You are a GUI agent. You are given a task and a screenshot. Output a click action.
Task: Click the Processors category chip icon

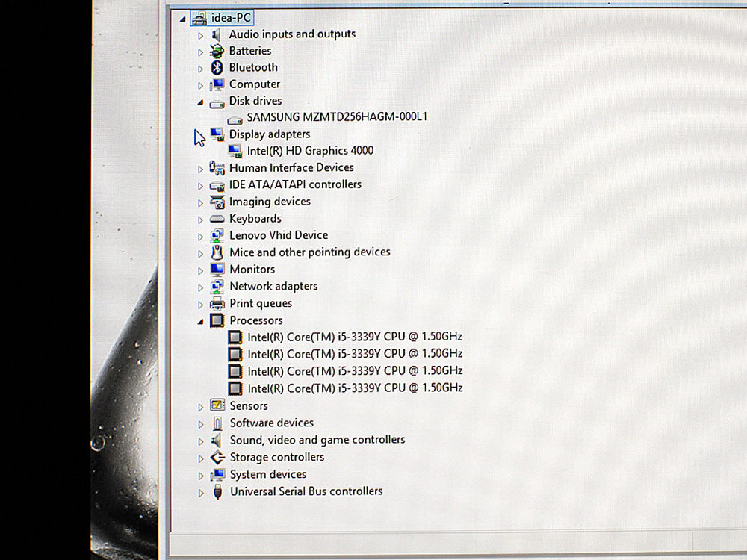point(217,320)
